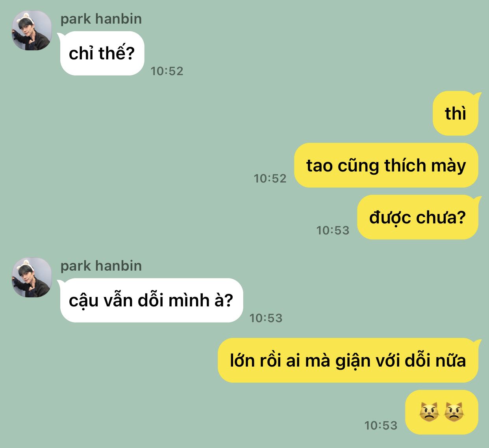This screenshot has width=489, height=448.
Task: Select the yellow 'thì' message bubble
Action: [457, 113]
